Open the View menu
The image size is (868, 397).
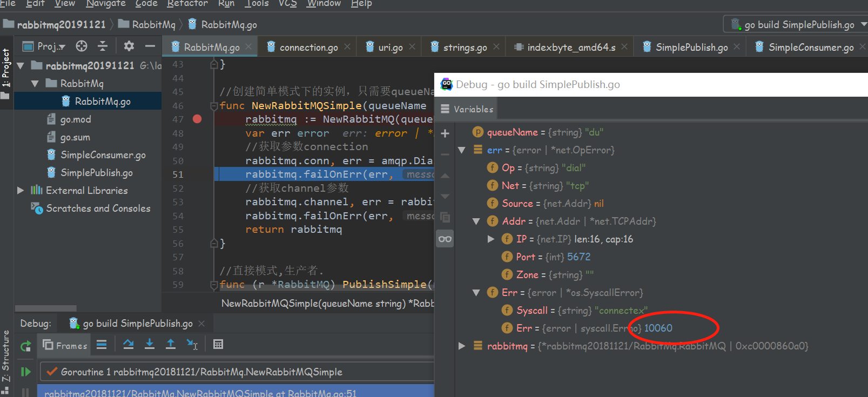pos(65,3)
